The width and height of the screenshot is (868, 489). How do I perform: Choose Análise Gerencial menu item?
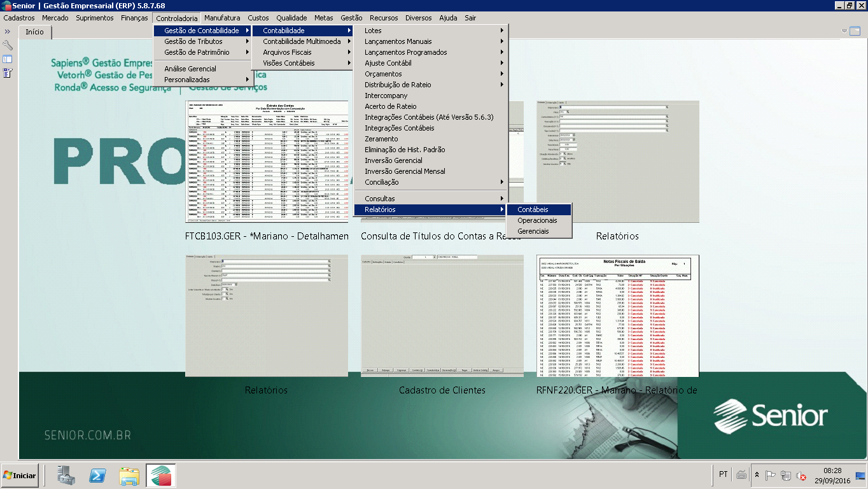pos(202,69)
